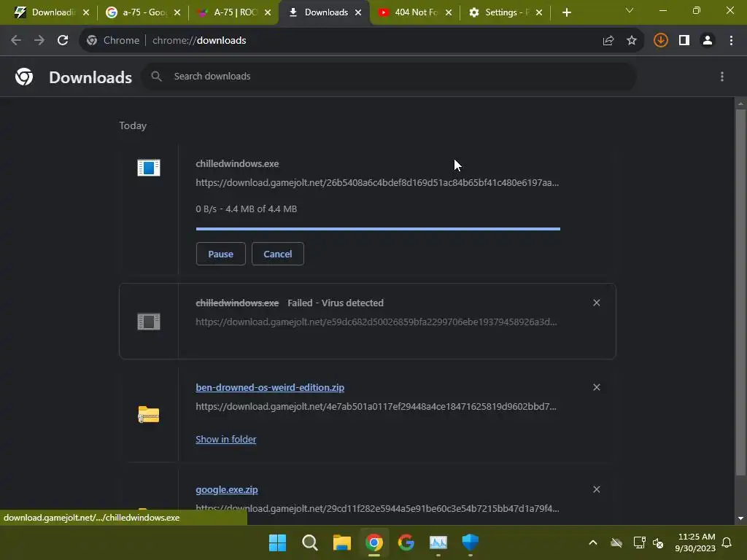Screen dimensions: 747x560
Task: Click the greyed failed download file icon
Action: [x=149, y=322]
